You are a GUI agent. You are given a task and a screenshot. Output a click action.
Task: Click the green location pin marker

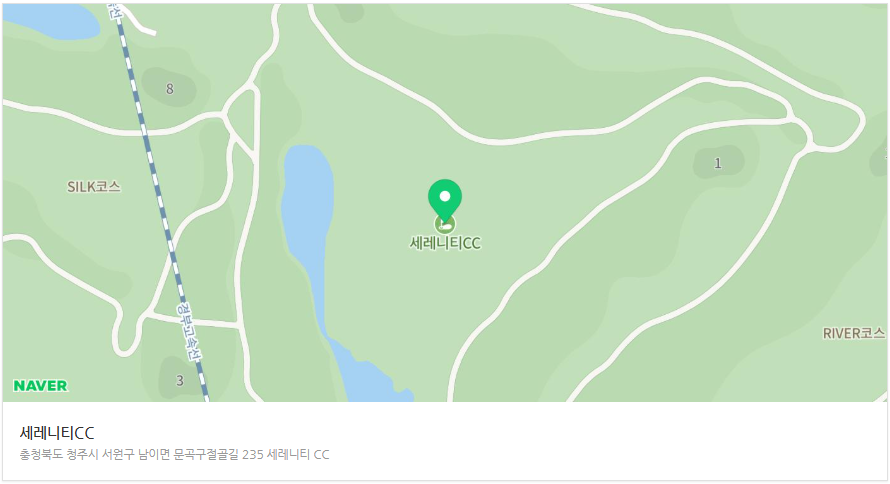[x=445, y=200]
